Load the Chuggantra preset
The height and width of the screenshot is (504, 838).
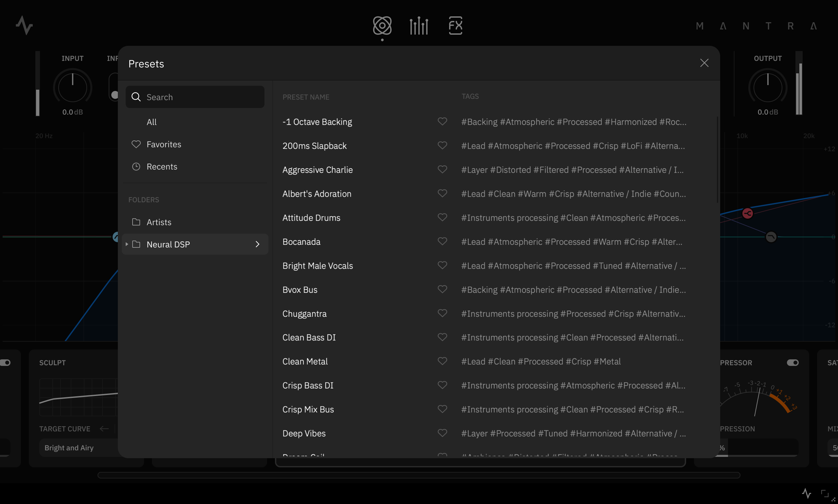pyautogui.click(x=305, y=314)
